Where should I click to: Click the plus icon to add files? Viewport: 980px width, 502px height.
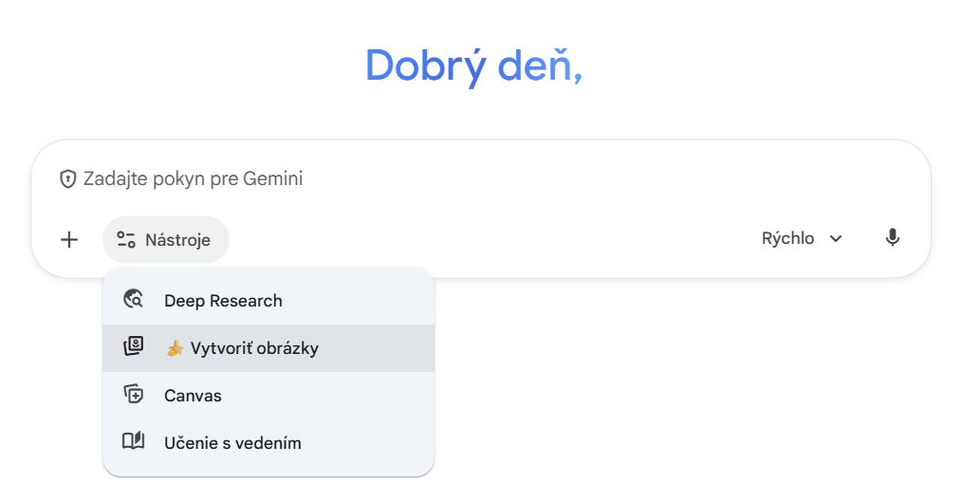click(x=69, y=239)
